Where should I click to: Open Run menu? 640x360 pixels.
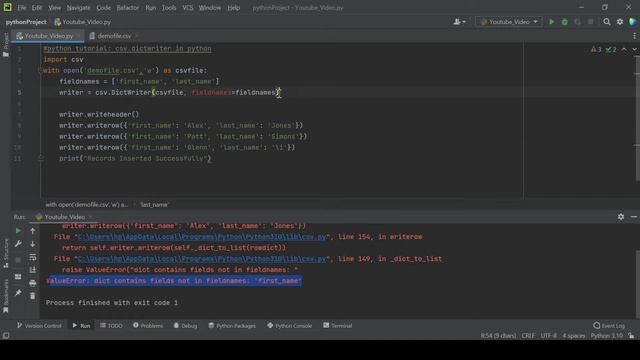pyautogui.click(x=151, y=8)
